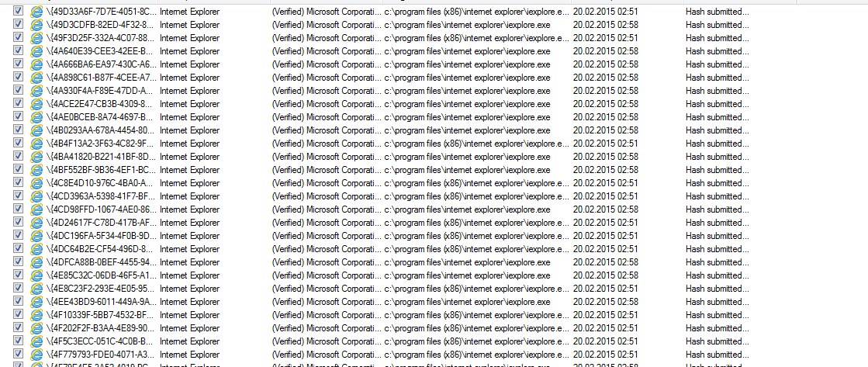Select entry name \{4BA41820-B221-41BF-8D...
868x367 pixels.
(102, 158)
